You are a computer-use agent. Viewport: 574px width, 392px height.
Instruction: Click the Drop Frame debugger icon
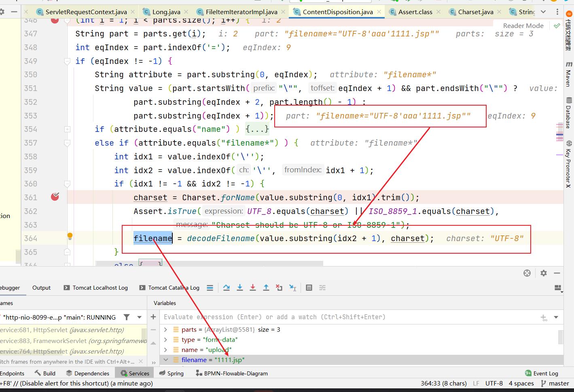279,288
